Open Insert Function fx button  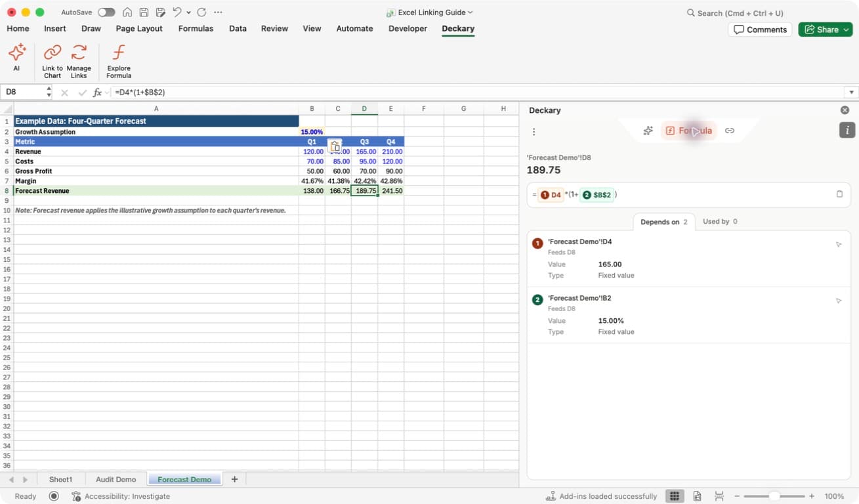(x=97, y=93)
